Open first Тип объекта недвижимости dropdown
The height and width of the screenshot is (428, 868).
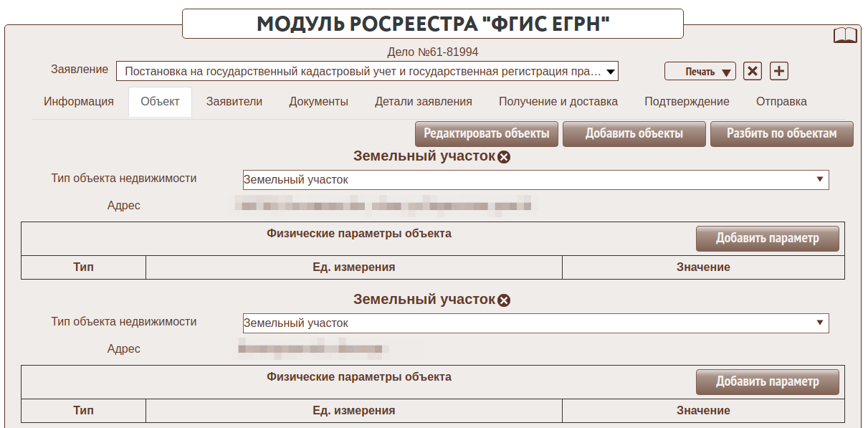pyautogui.click(x=535, y=180)
